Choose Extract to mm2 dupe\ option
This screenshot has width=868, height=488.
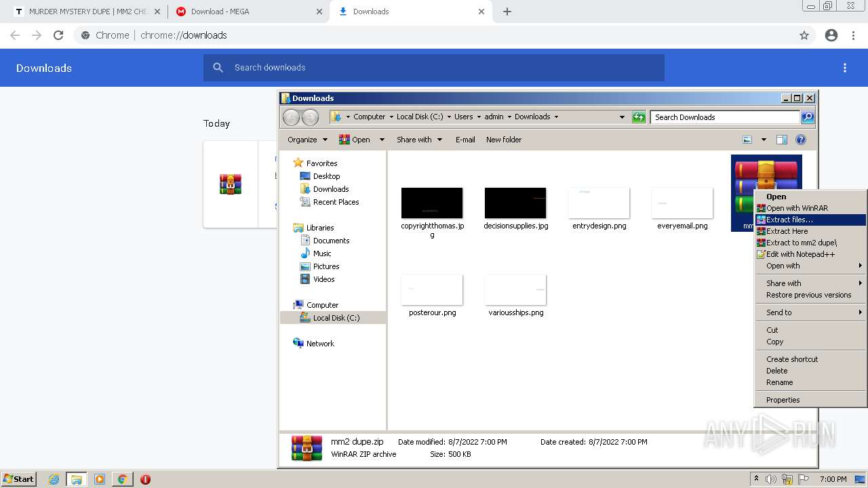[x=810, y=243]
